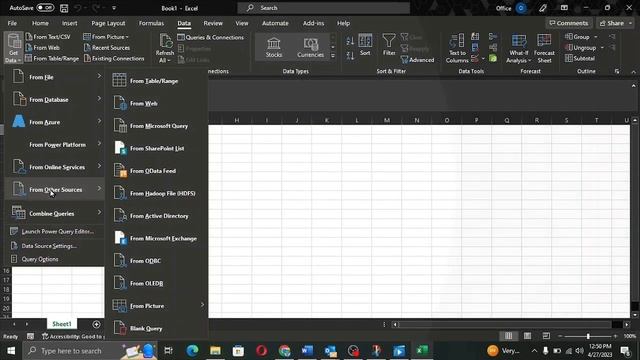Open the File tab
Screen dimensions: 640x360
[12, 23]
